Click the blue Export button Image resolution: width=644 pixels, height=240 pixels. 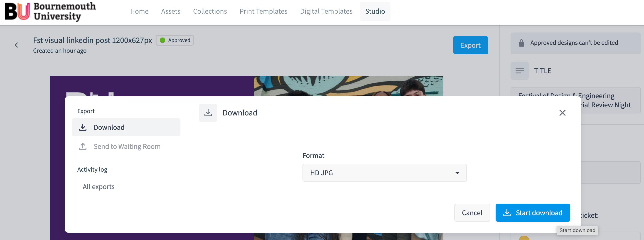pyautogui.click(x=470, y=45)
